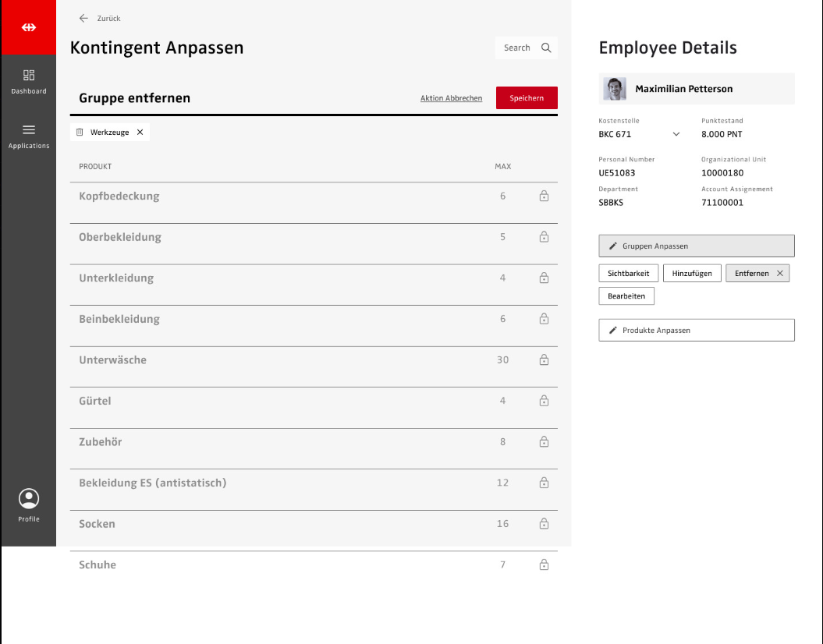Click the search magnifier icon
823x644 pixels.
546,48
